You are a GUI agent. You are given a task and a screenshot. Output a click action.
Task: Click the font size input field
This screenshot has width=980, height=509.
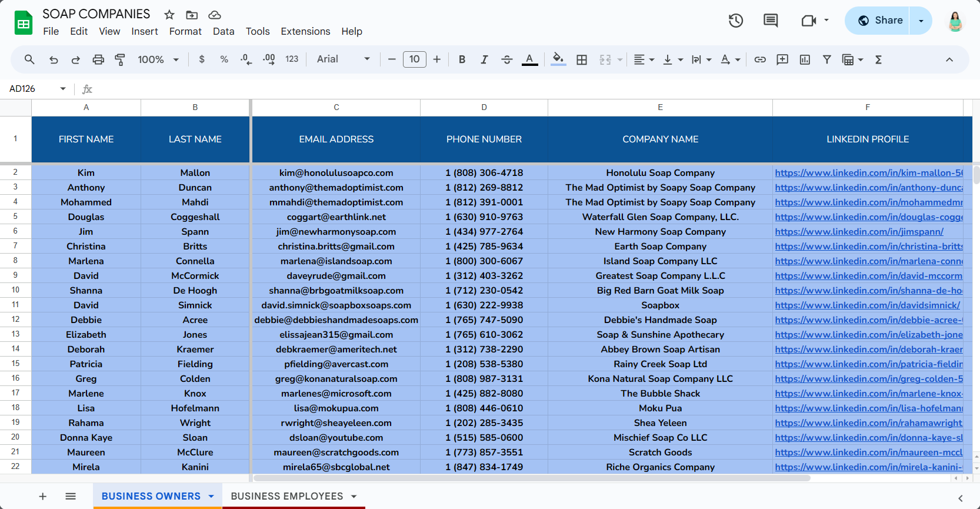(x=414, y=59)
